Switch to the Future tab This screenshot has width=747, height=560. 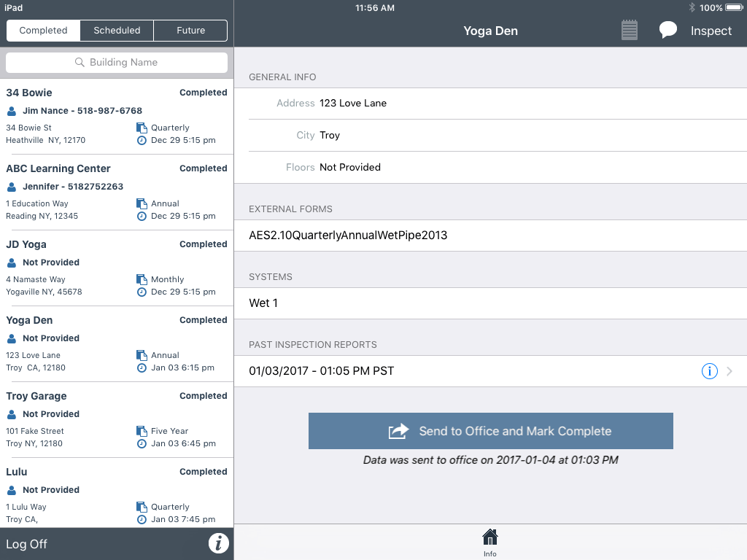point(190,31)
